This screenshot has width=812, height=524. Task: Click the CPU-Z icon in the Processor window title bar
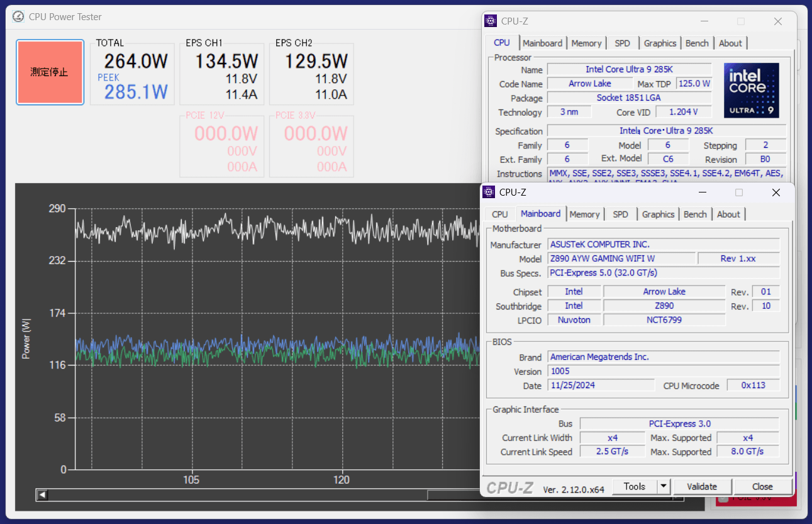pos(491,21)
